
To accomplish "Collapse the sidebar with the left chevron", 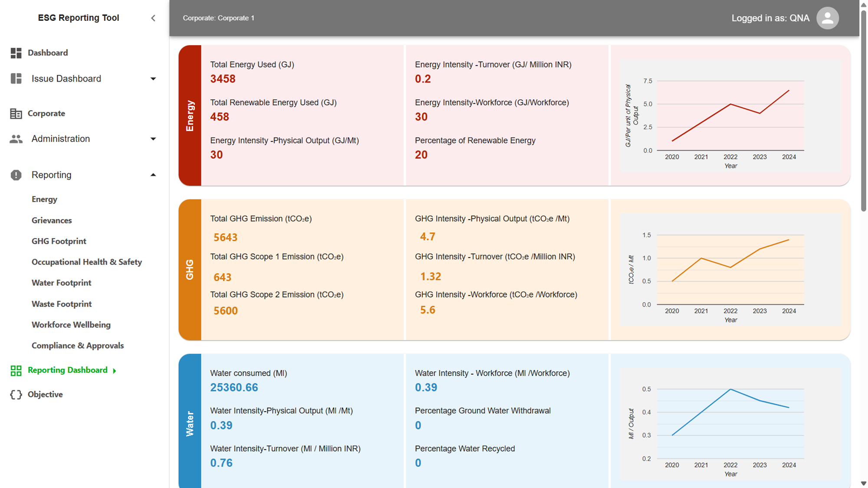I will point(153,18).
